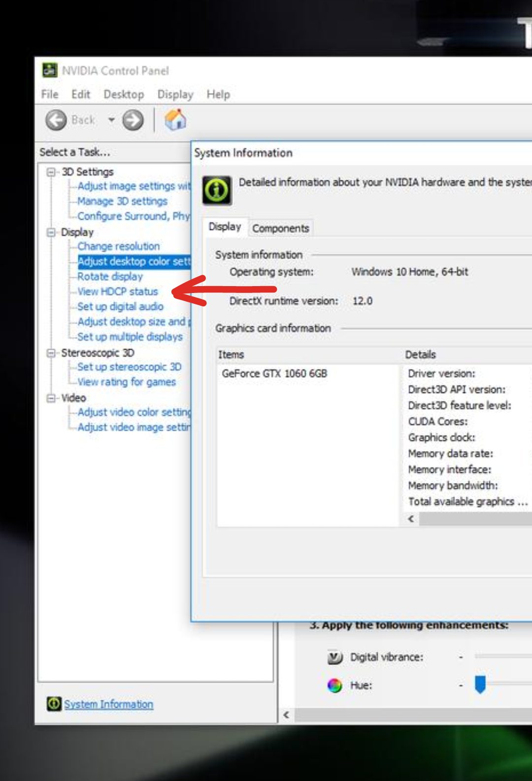Click DirectX runtime version value 12.0
This screenshot has height=781, width=532.
[x=363, y=301]
